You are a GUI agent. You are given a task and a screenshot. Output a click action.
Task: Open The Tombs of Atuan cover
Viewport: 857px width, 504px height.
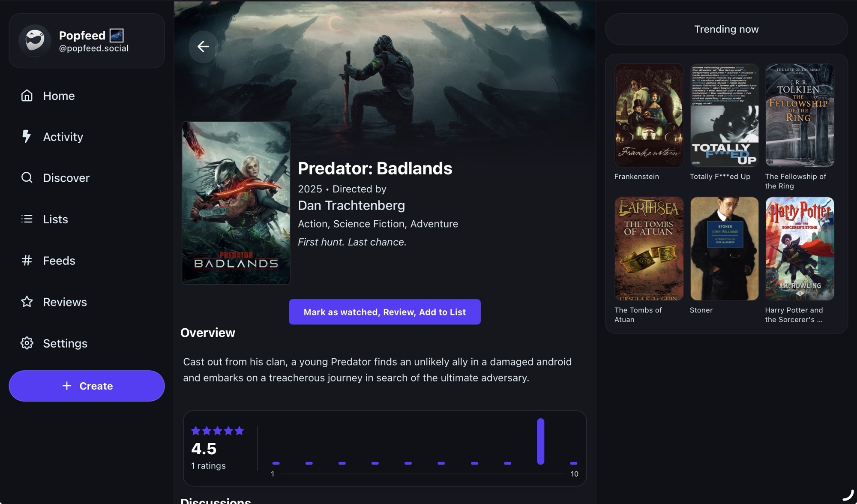coord(649,249)
